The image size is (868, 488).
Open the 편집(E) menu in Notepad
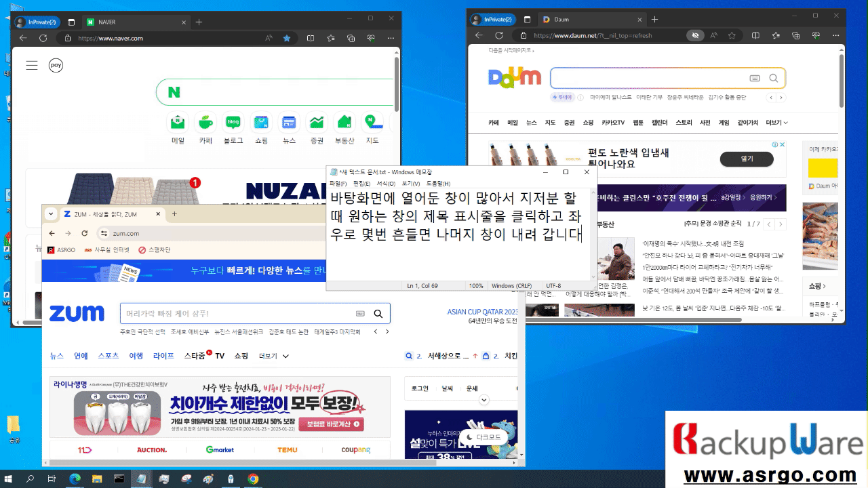click(x=362, y=184)
